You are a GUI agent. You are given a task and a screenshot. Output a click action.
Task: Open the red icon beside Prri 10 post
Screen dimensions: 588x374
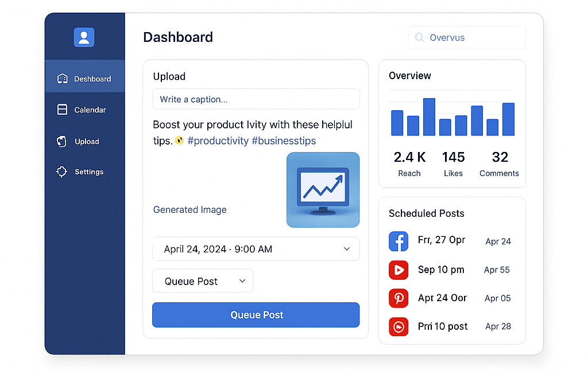399,326
